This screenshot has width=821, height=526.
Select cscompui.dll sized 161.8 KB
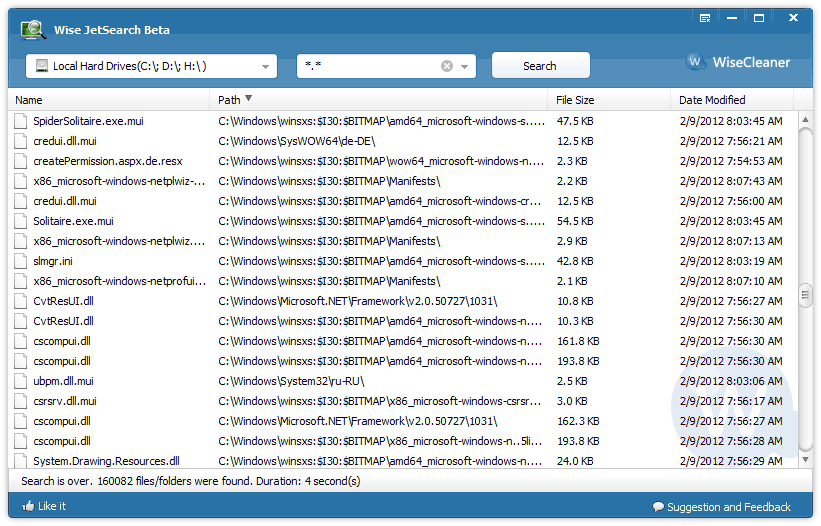(x=403, y=341)
